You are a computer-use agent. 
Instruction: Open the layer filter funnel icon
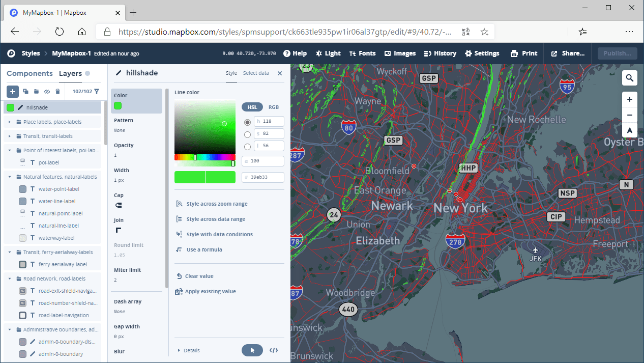(x=97, y=92)
